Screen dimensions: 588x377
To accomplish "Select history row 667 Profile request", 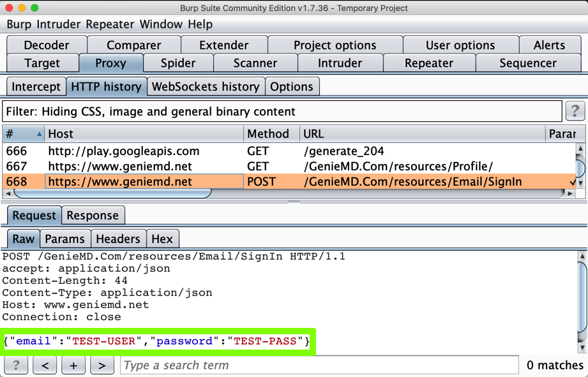I will [289, 166].
